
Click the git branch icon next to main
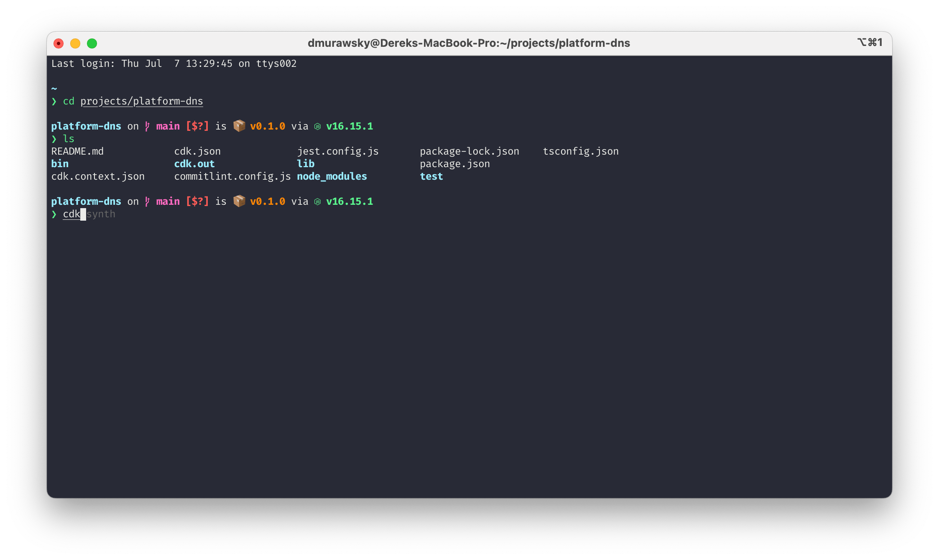pos(147,126)
